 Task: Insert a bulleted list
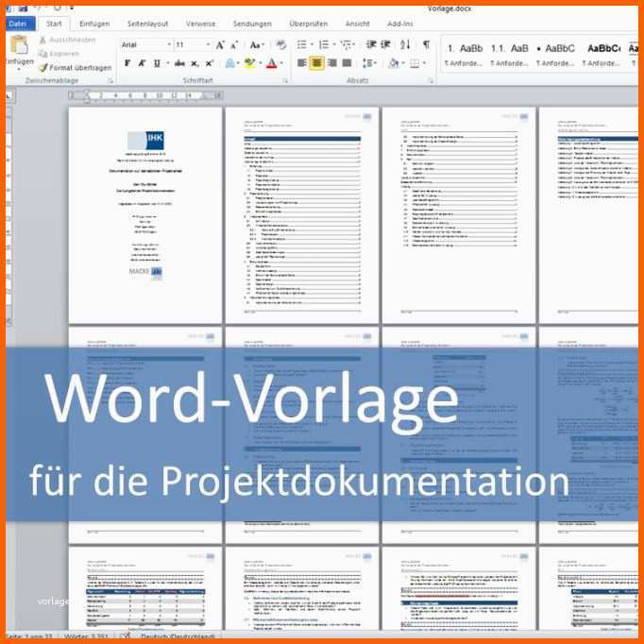[x=301, y=44]
